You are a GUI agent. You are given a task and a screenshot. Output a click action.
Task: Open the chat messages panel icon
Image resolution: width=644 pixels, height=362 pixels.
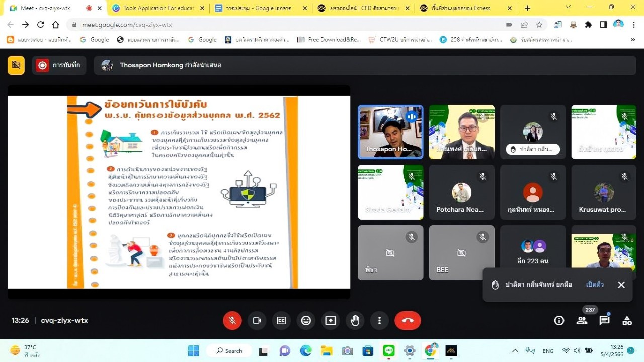point(604,320)
